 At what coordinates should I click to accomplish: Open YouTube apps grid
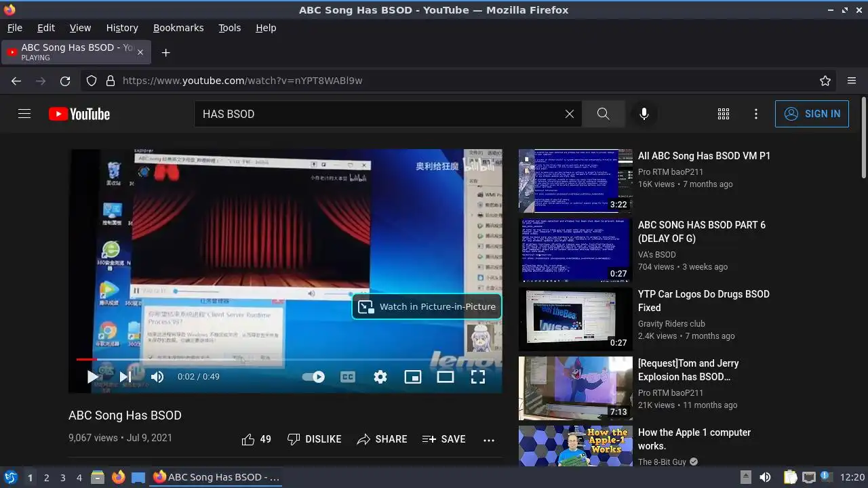[x=724, y=114]
